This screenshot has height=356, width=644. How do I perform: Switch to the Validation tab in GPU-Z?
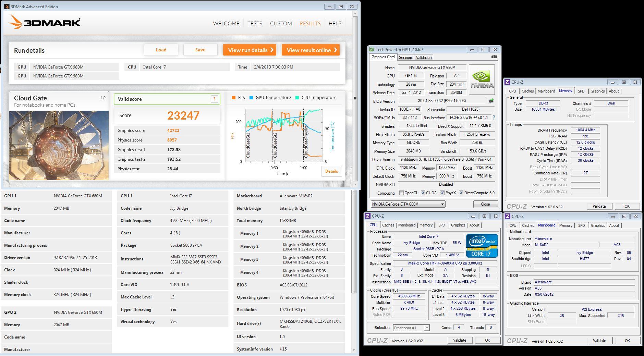(x=424, y=58)
